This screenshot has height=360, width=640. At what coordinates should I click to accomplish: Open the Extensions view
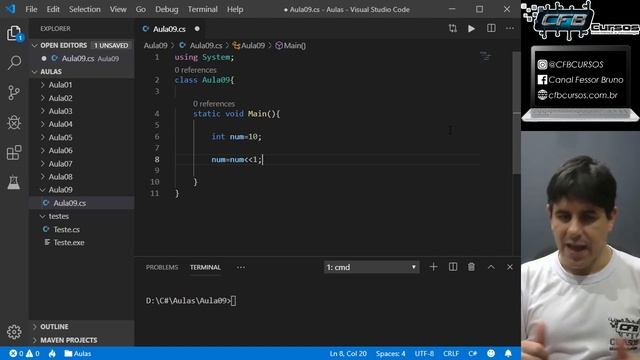tap(14, 153)
